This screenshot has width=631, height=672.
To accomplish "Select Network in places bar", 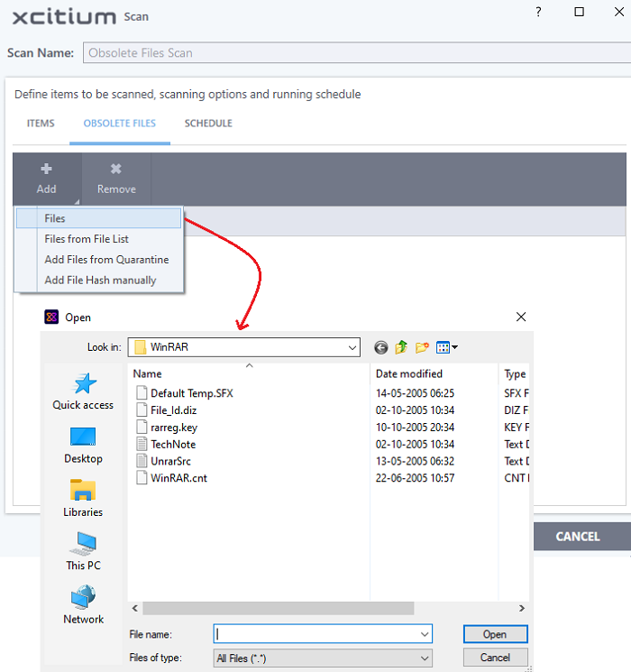I will coord(83,604).
